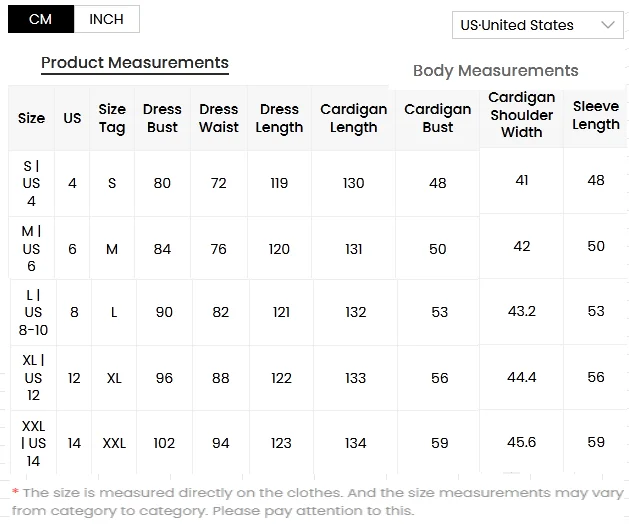Select the Body Measurements tab
Image resolution: width=629 pixels, height=524 pixels.
click(496, 71)
